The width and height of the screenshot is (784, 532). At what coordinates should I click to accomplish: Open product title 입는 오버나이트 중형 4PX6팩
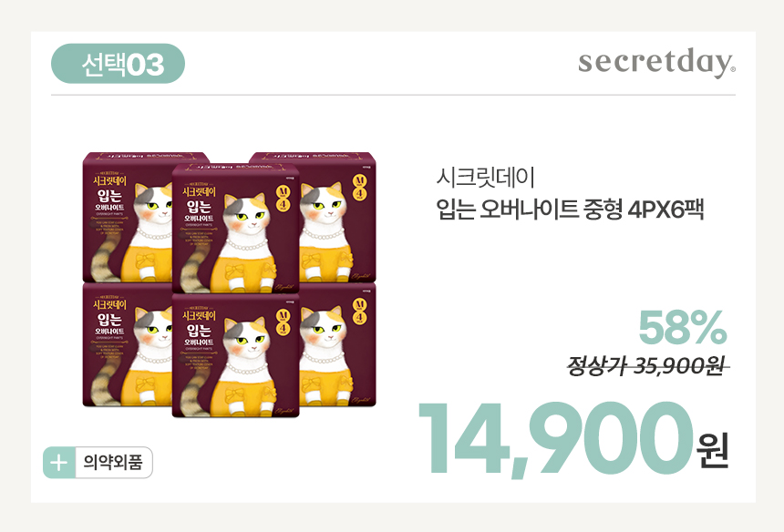(x=570, y=210)
